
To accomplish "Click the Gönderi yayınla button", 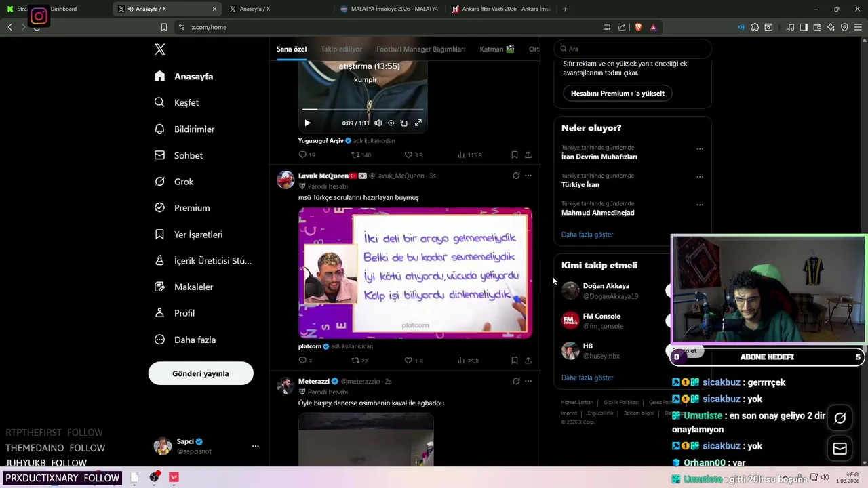I will tap(201, 373).
